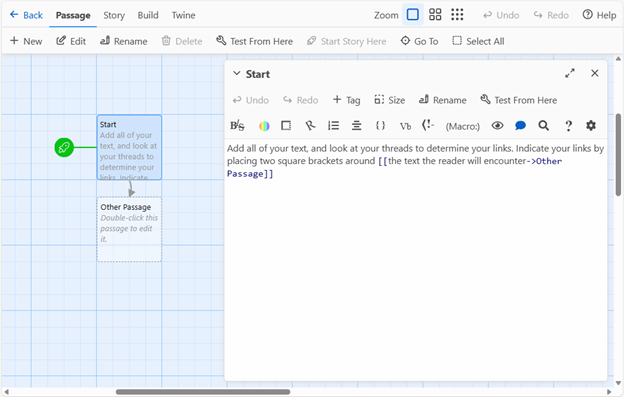The image size is (624, 397).
Task: Click the magnifier find and replace icon
Action: [x=544, y=126]
